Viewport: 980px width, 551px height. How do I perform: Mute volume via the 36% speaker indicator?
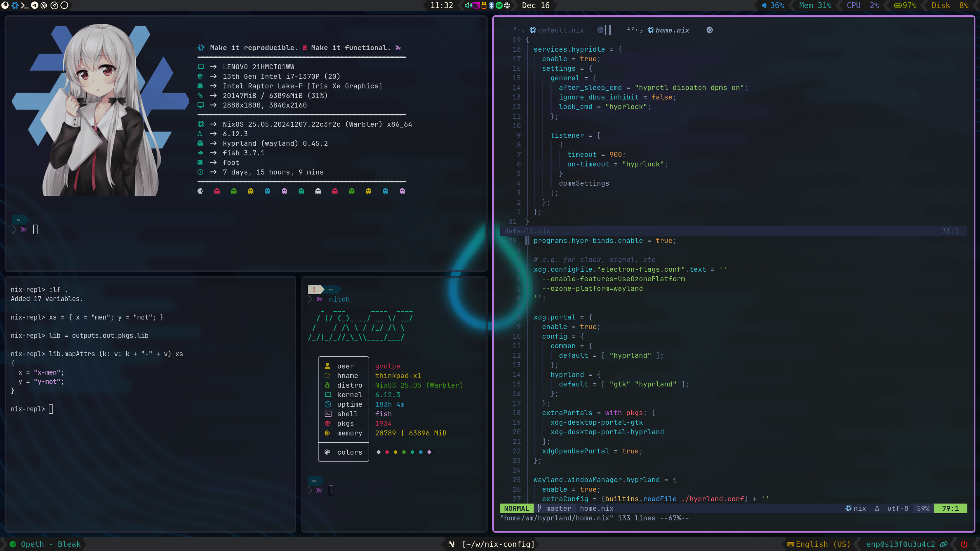click(x=773, y=5)
